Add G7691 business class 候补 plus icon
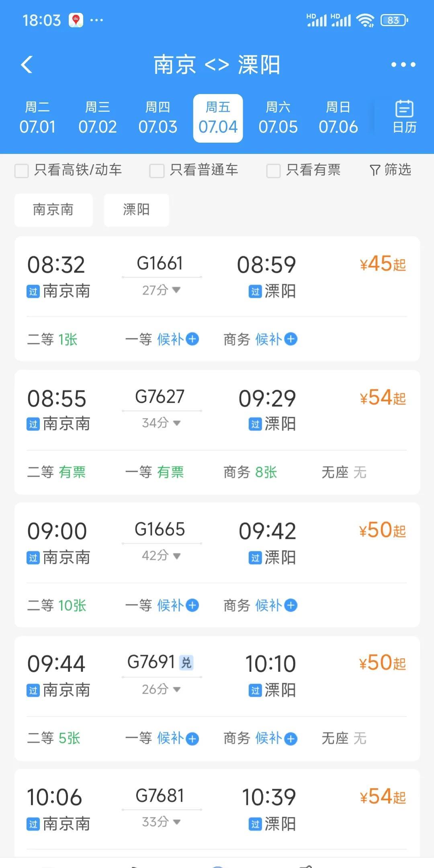The height and width of the screenshot is (868, 434). point(291,739)
